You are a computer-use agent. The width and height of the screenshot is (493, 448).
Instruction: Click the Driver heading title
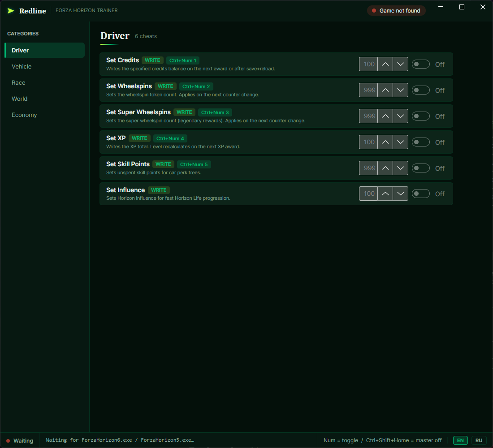(115, 36)
